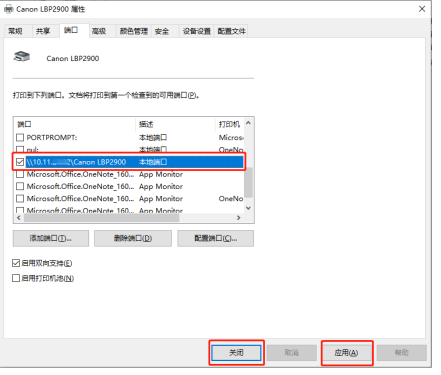Click the Canon LBP2900 name beside the printer icon
This screenshot has height=375, width=441.
click(x=73, y=58)
